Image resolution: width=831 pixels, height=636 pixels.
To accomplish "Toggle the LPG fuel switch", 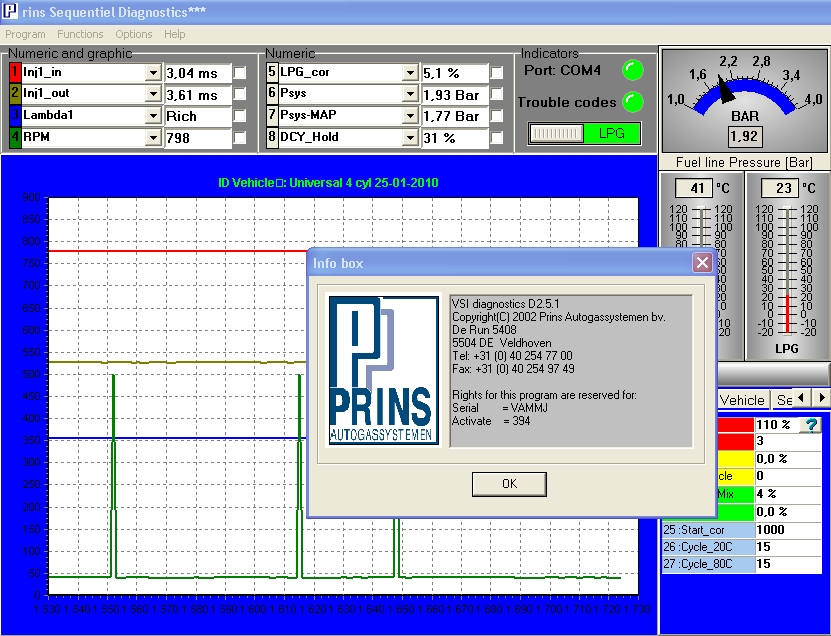I will (x=584, y=133).
